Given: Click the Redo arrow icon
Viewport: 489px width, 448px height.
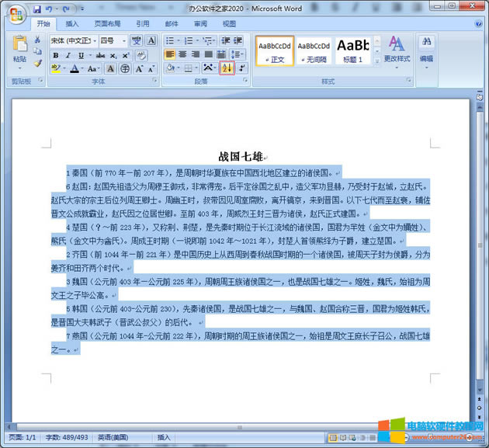Looking at the screenshot, I should point(66,9).
